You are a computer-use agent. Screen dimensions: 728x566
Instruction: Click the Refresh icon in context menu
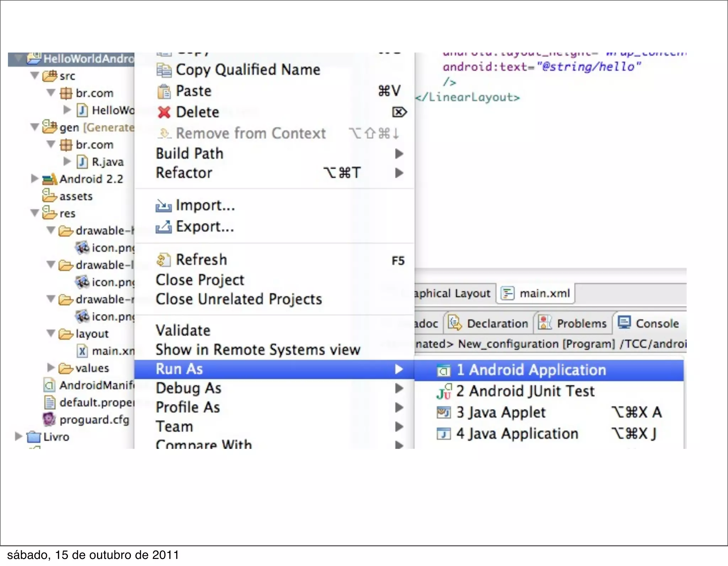coord(163,260)
